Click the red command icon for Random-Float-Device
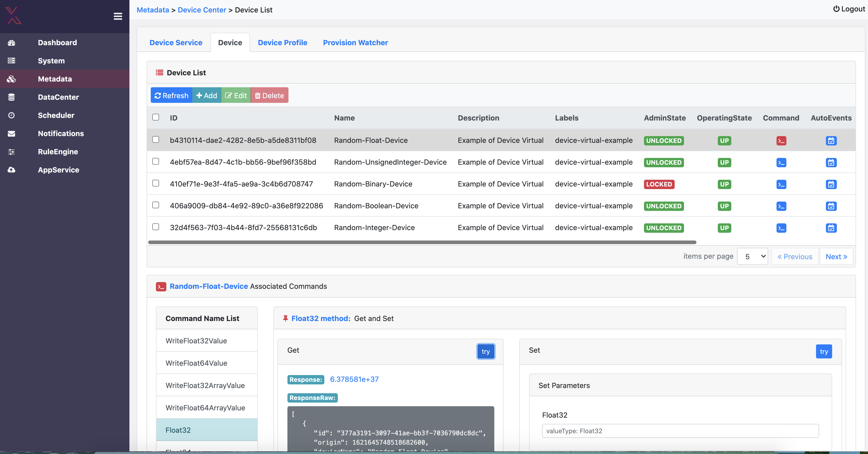 tap(781, 141)
